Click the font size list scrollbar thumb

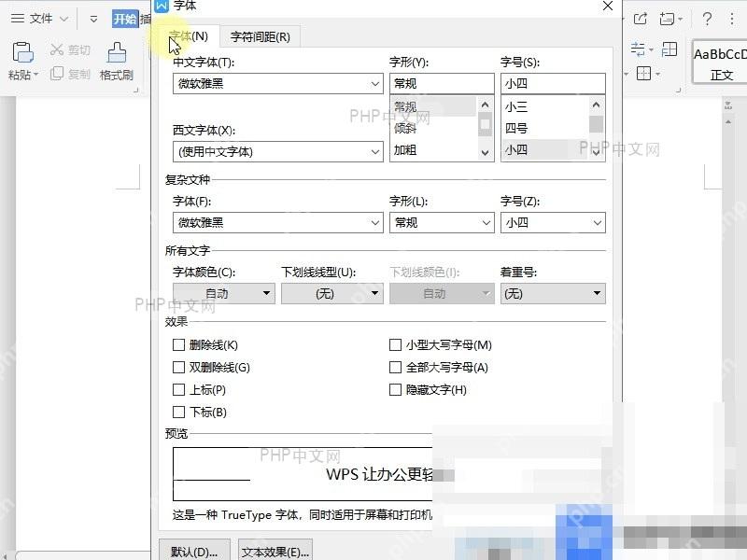[596, 124]
